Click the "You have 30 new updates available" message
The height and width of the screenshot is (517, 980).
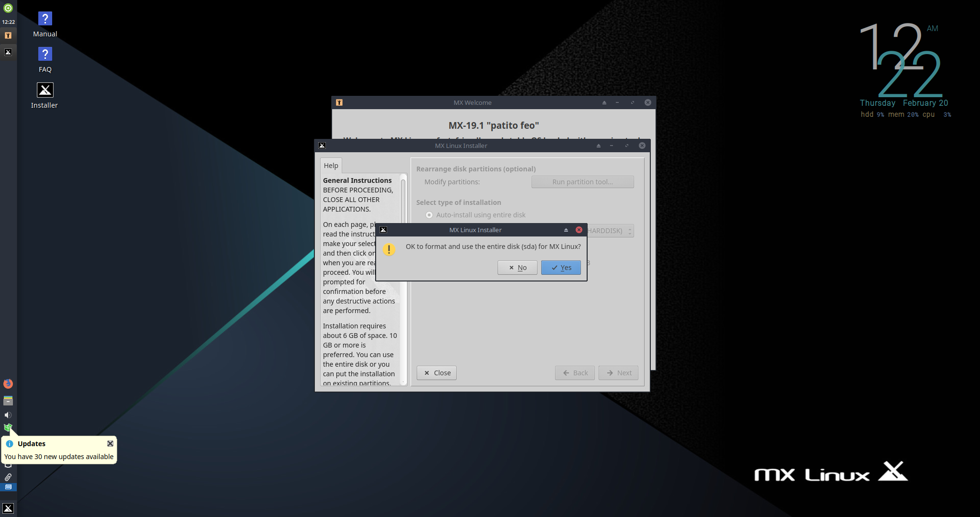click(x=59, y=457)
